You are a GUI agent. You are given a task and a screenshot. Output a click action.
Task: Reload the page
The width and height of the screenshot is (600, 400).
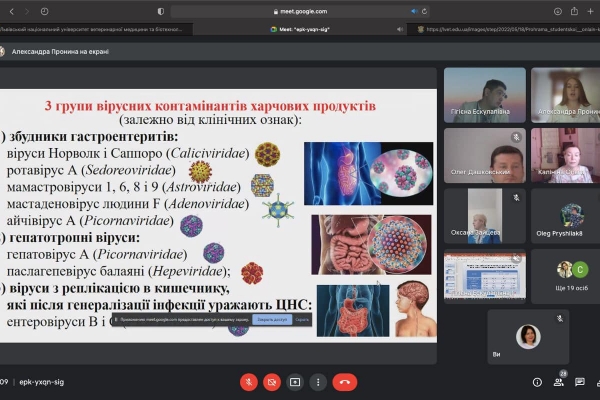pos(424,11)
